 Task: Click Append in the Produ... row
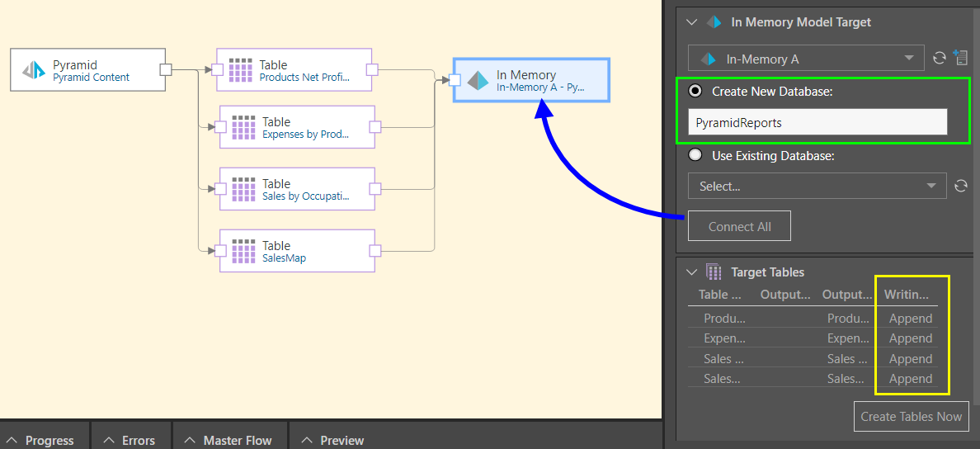pos(911,319)
